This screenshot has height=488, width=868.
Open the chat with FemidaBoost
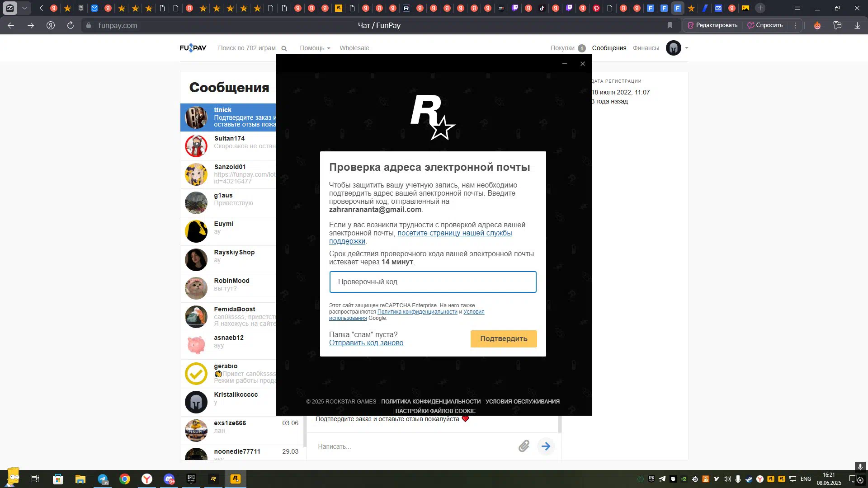pyautogui.click(x=228, y=317)
